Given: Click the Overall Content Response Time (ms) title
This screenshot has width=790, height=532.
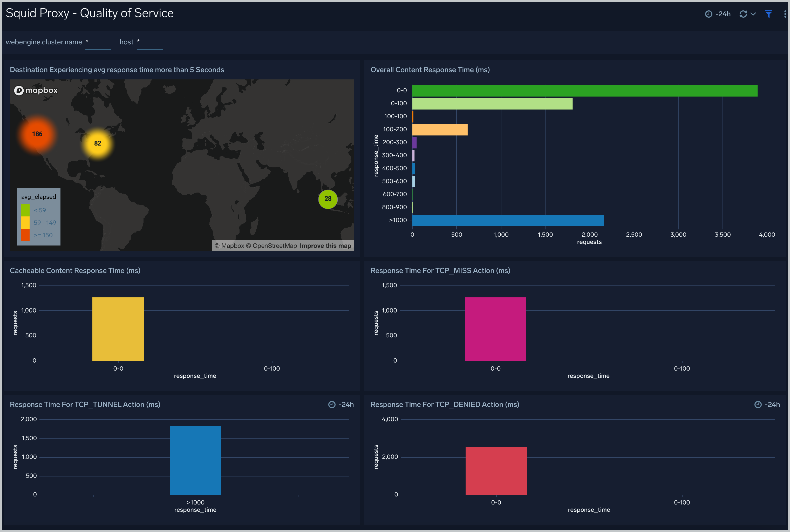Looking at the screenshot, I should (430, 70).
